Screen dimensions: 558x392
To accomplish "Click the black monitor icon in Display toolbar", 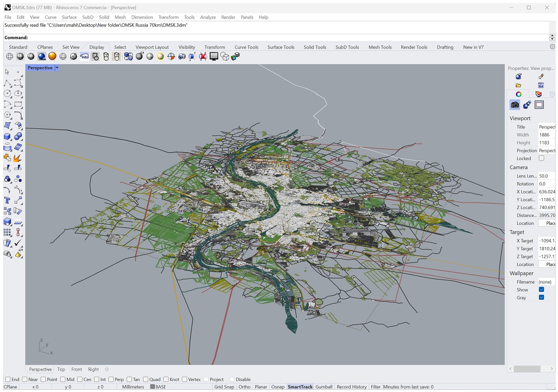I will (214, 56).
